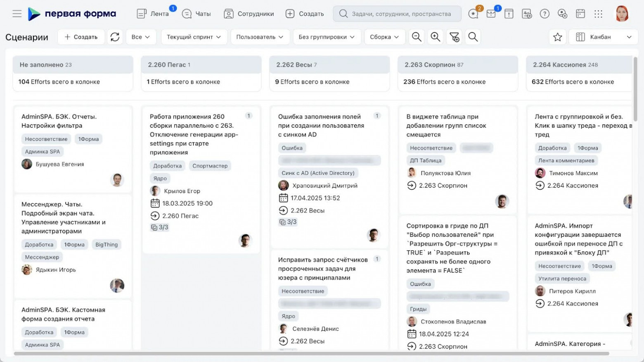Click the help question mark icon
Screen dimensions: 644x362
coord(545,14)
